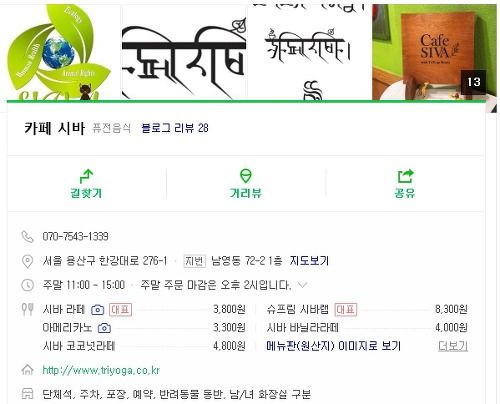This screenshot has width=500, height=404.
Task: Open the green leaves globe logo thumbnail
Action: pos(63,52)
